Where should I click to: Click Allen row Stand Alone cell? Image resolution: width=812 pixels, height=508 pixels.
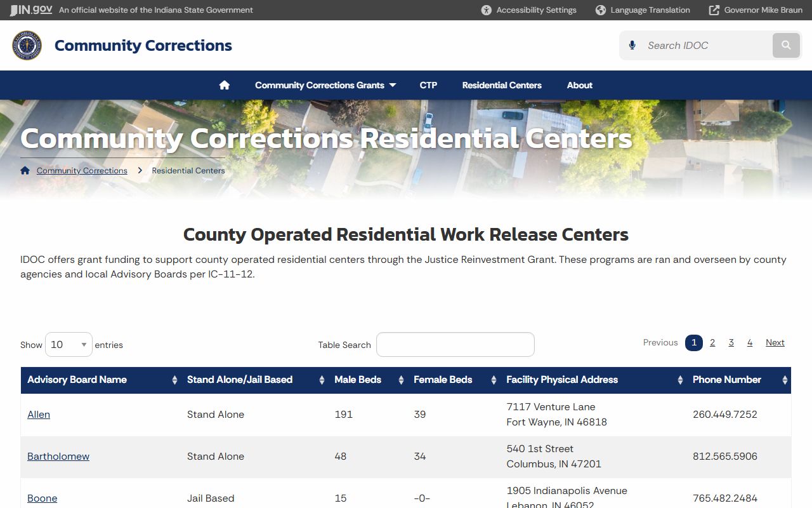[216, 415]
